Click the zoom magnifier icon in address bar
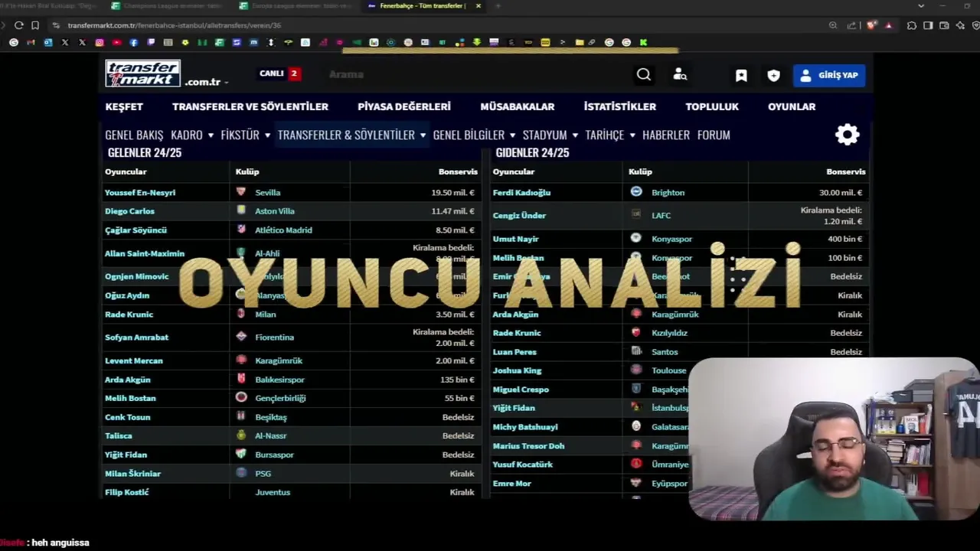The height and width of the screenshot is (551, 980). click(833, 25)
